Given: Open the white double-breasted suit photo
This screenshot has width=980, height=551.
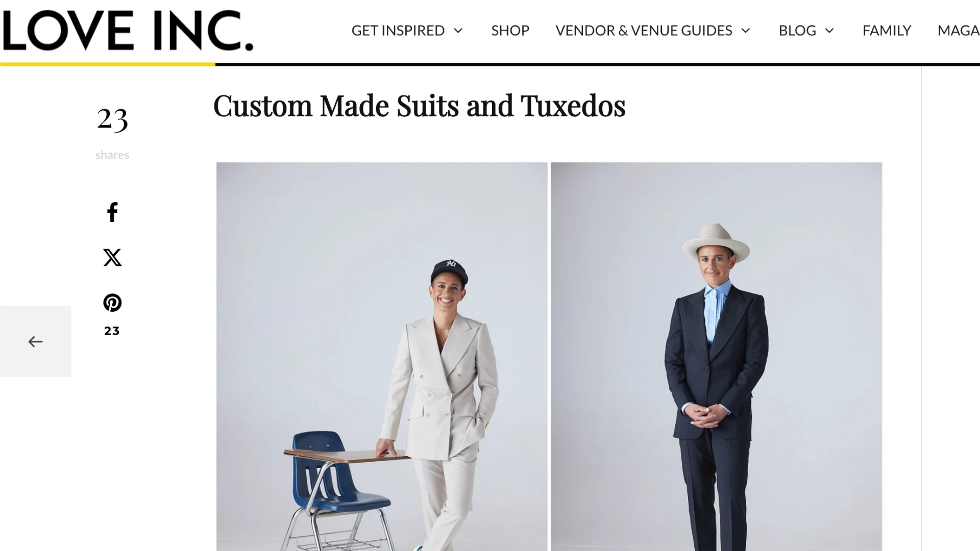Looking at the screenshot, I should [382, 357].
